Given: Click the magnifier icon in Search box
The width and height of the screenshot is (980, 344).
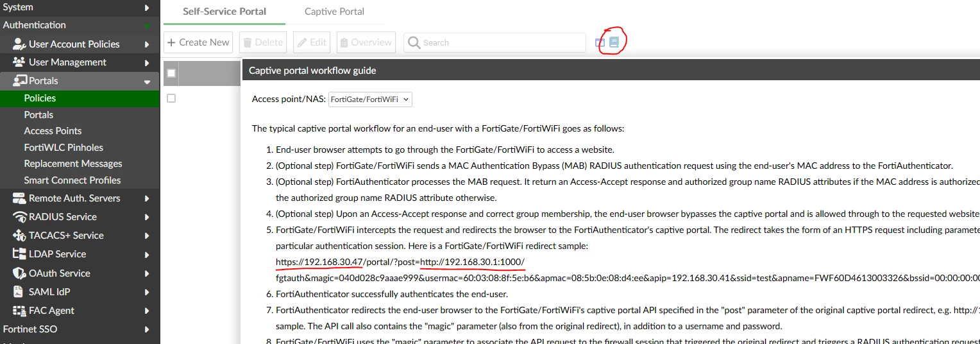Looking at the screenshot, I should (x=414, y=42).
